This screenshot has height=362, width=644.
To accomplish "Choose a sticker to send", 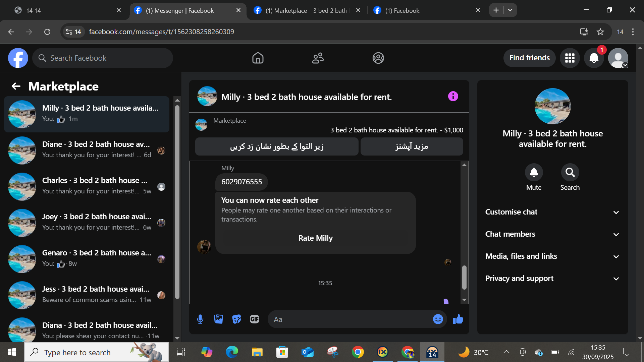I will click(236, 319).
